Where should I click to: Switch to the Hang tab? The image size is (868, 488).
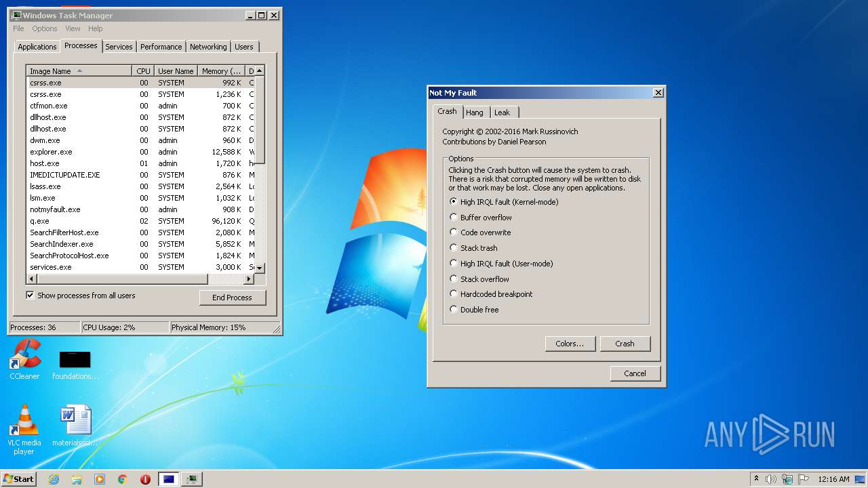click(475, 113)
